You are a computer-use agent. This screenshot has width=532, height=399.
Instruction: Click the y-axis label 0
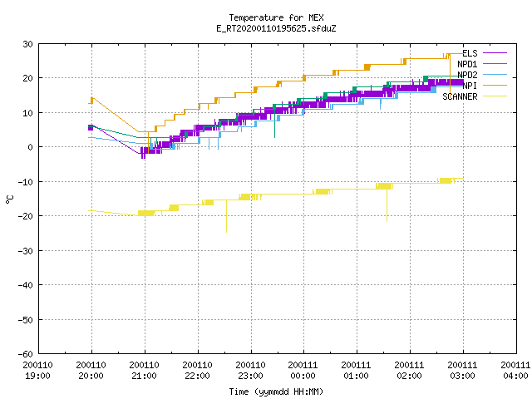[31, 147]
